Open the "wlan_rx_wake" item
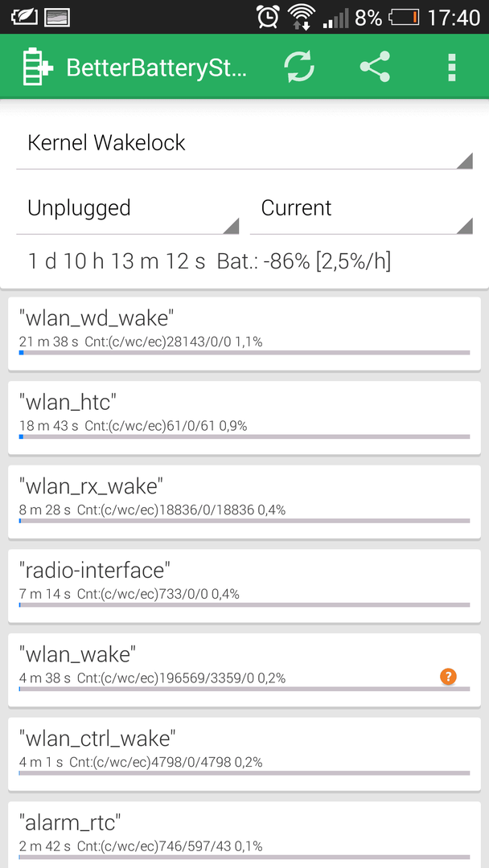 coord(244,502)
